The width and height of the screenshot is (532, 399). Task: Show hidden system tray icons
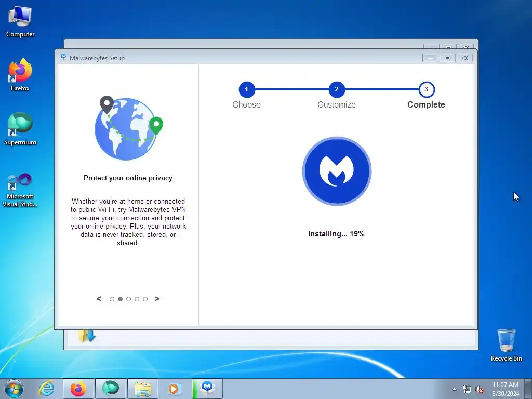click(x=454, y=389)
